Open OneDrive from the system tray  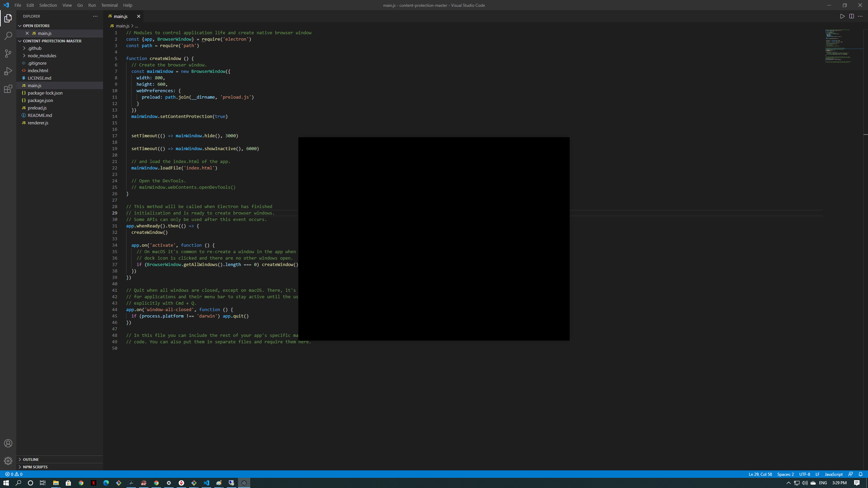[813, 483]
